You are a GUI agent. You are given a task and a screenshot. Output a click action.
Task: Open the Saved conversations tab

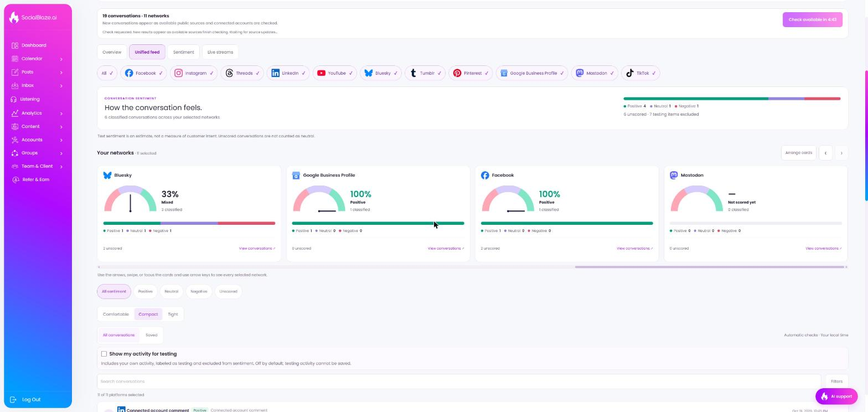[151, 335]
